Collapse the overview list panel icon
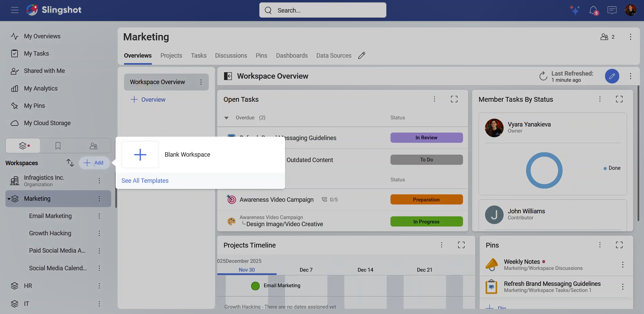Viewport: 644px width, 314px height. (228, 76)
